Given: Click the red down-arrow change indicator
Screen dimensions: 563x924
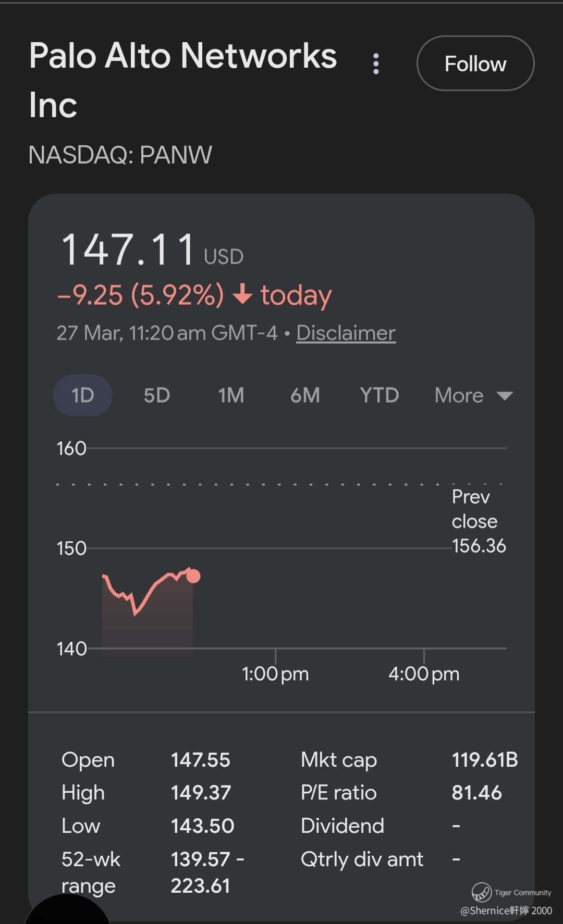Looking at the screenshot, I should (x=242, y=295).
